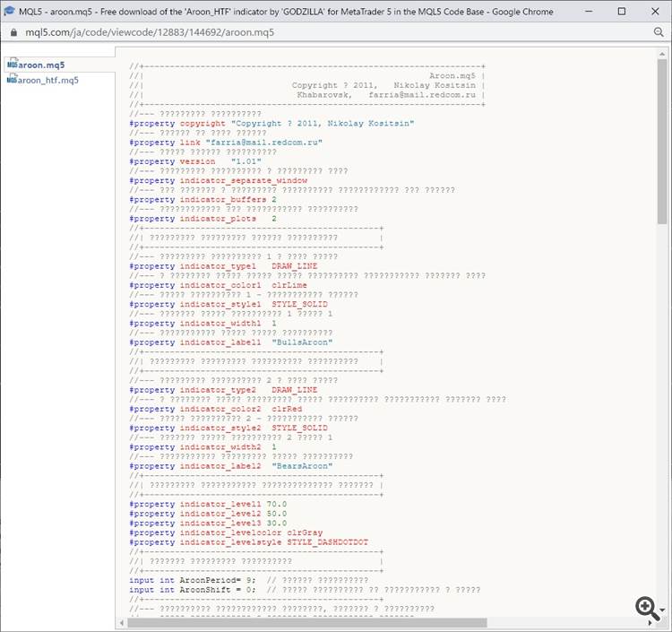Click the horizontal scrollbar thumb at bottom
This screenshot has height=632, width=672.
point(305,622)
